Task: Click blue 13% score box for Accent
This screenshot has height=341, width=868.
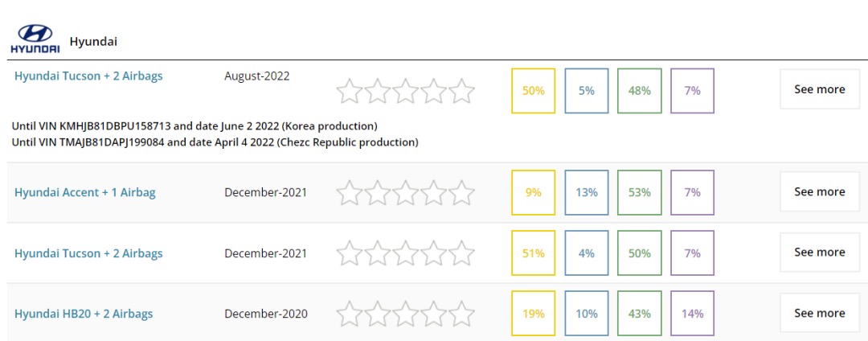Action: [x=586, y=193]
